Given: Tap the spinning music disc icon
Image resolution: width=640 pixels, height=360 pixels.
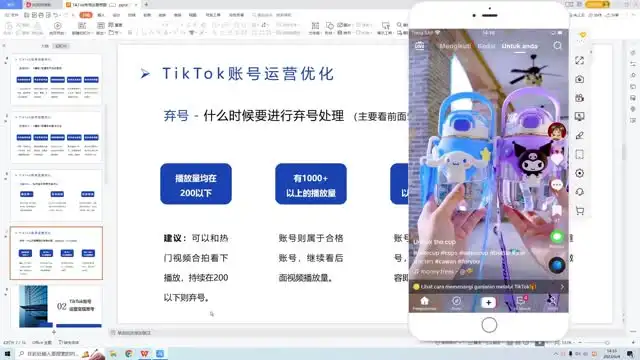Looking at the screenshot, I should click(x=557, y=265).
